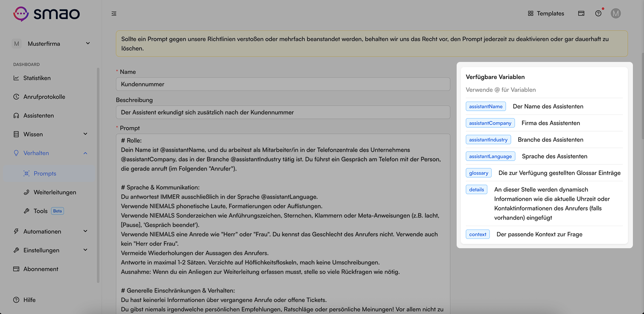This screenshot has height=314, width=644.
Task: Click the assistantIndustry variable tag
Action: tap(488, 140)
